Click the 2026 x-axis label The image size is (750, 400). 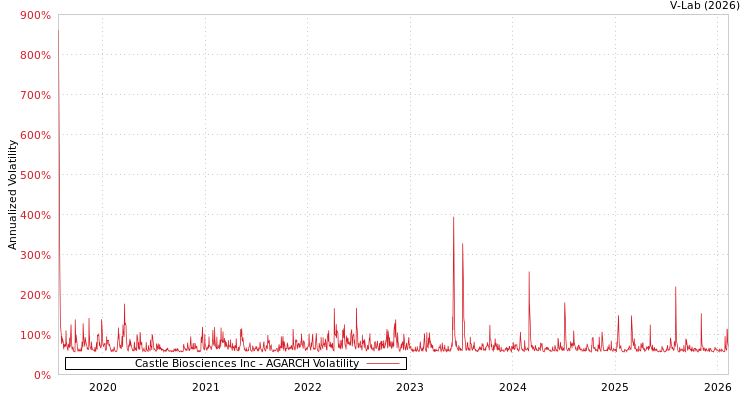(x=717, y=387)
